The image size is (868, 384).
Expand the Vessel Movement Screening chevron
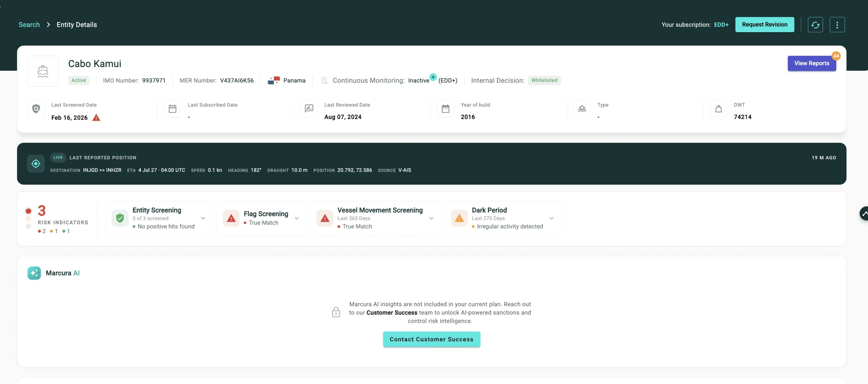431,218
